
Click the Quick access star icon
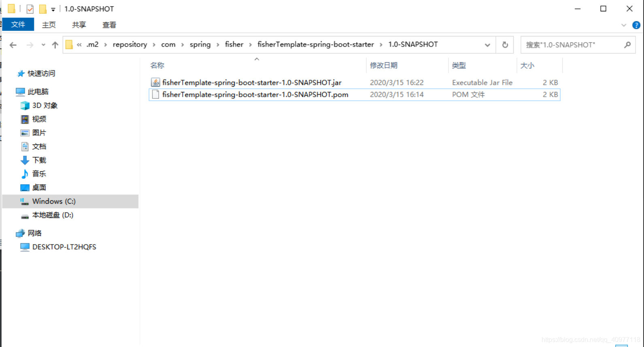click(21, 73)
